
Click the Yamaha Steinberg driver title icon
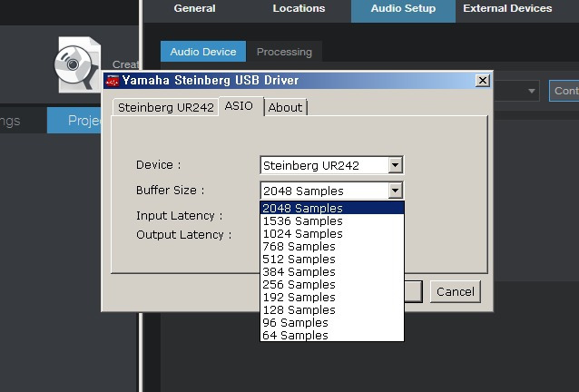point(113,80)
